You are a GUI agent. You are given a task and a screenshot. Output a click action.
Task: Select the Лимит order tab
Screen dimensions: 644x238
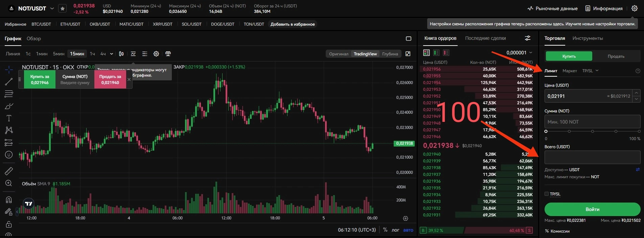(x=551, y=71)
